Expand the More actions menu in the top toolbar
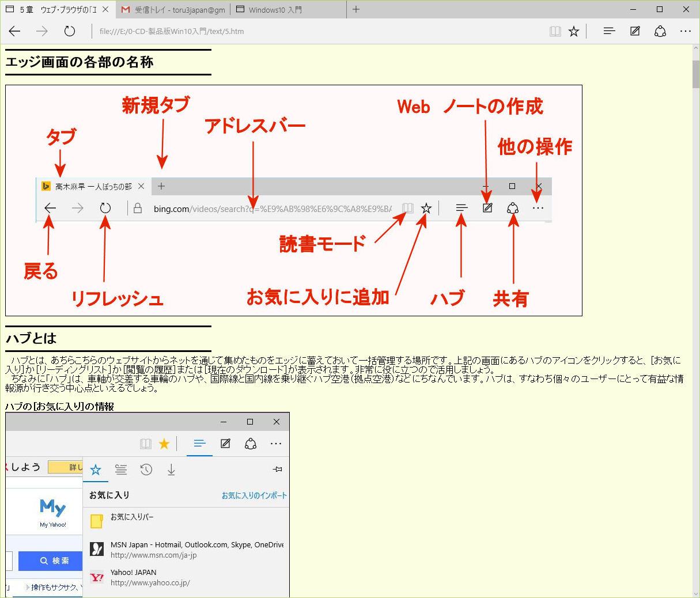 pyautogui.click(x=685, y=31)
